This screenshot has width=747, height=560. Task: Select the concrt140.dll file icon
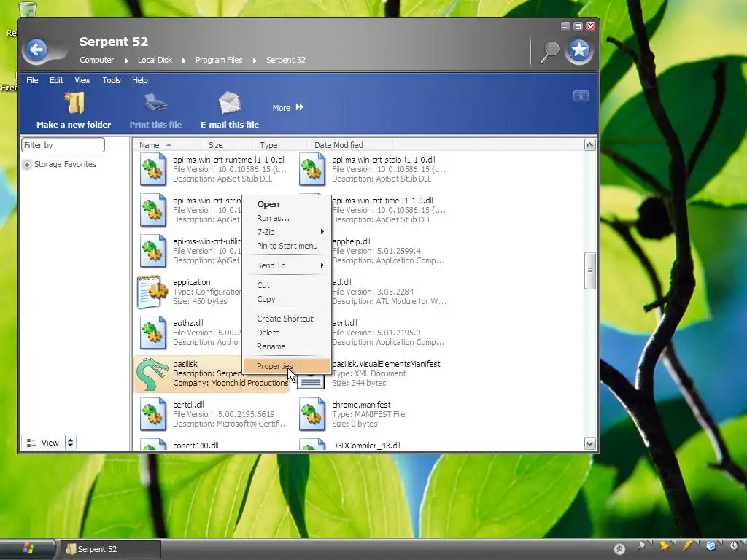click(153, 444)
